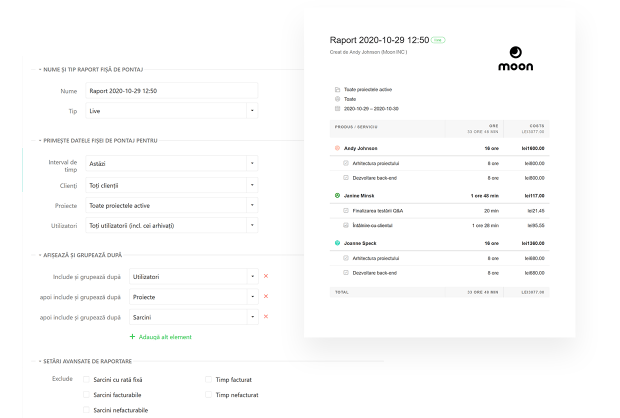Click the avatar icon of Andy Johnson
The height and width of the screenshot is (418, 620).
point(336,147)
